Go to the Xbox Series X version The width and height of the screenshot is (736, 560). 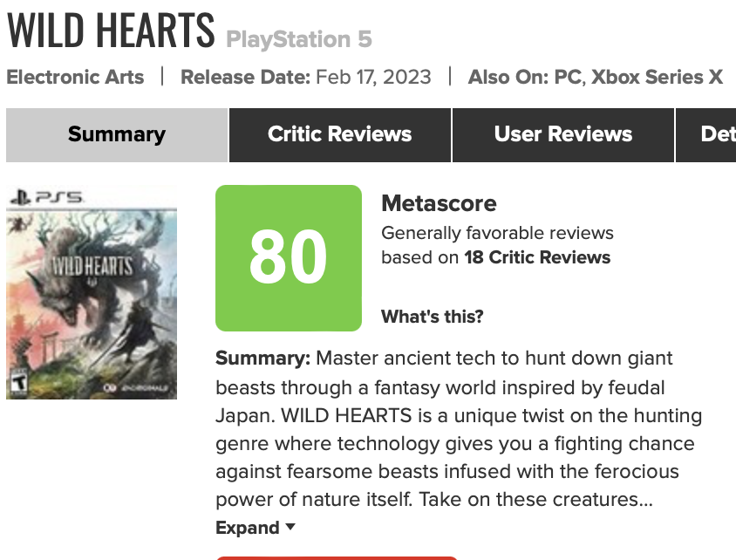coord(658,77)
